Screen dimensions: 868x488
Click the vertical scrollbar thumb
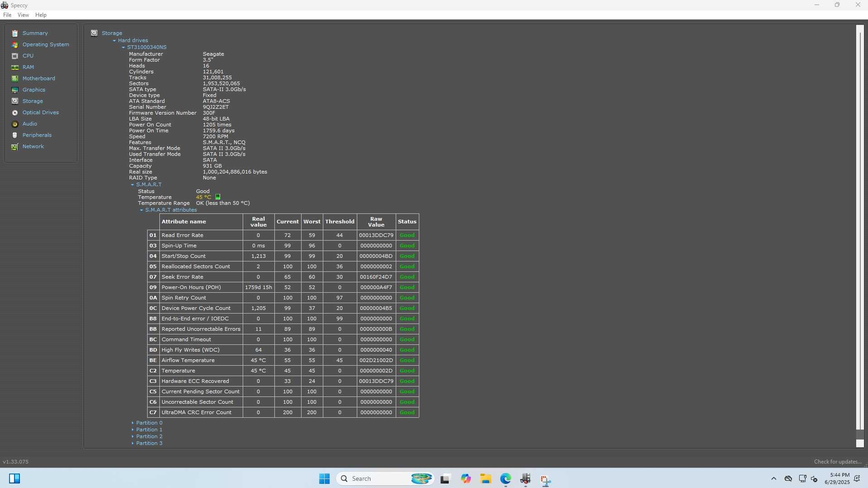click(x=860, y=230)
